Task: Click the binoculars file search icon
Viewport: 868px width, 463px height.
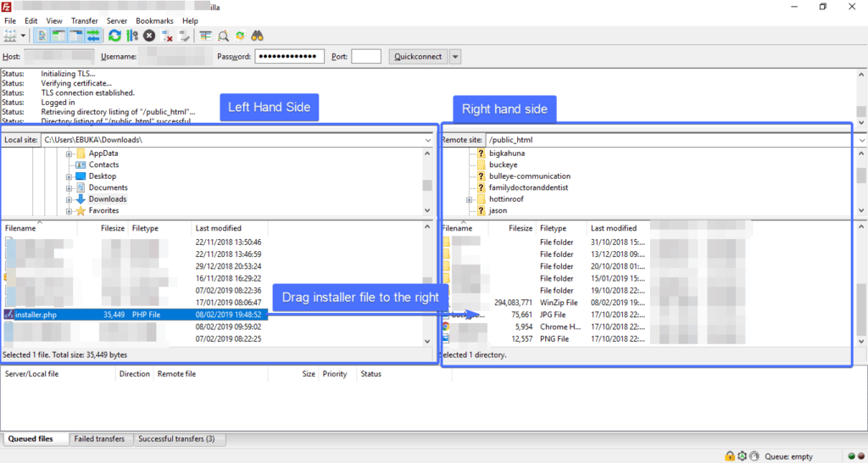Action: (x=258, y=36)
